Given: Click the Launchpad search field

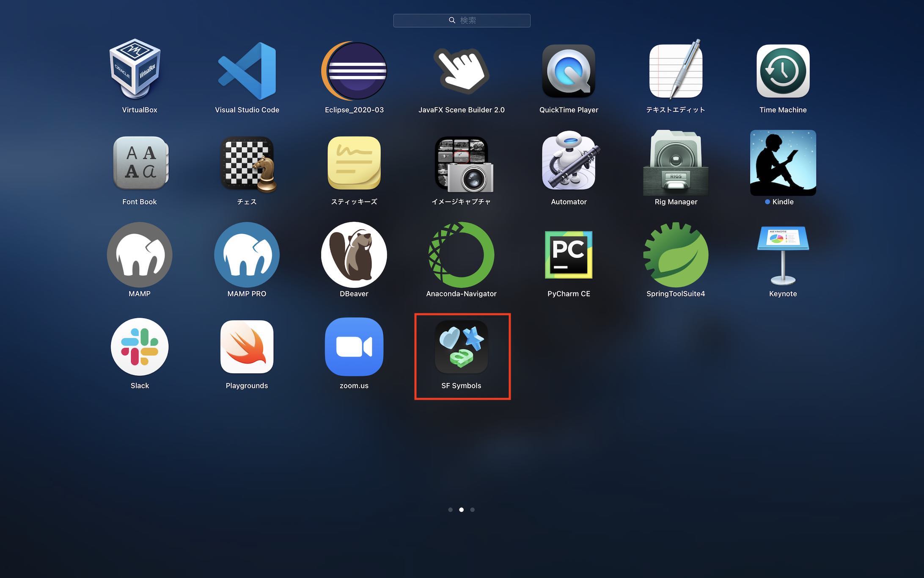Looking at the screenshot, I should tap(462, 19).
